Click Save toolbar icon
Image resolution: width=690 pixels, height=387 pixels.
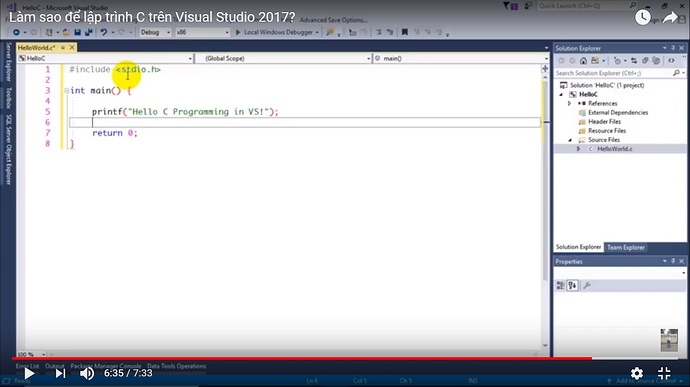click(x=77, y=32)
